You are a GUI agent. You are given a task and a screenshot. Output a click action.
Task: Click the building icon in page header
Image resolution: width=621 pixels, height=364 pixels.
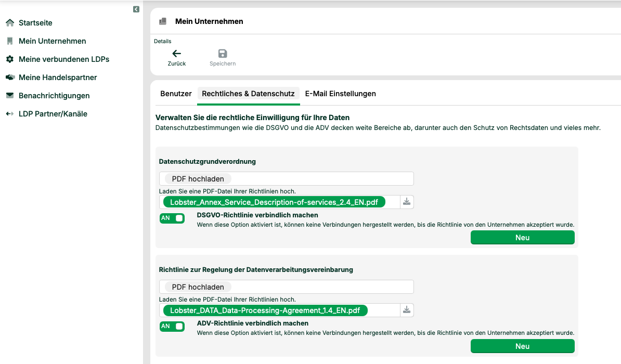point(163,21)
